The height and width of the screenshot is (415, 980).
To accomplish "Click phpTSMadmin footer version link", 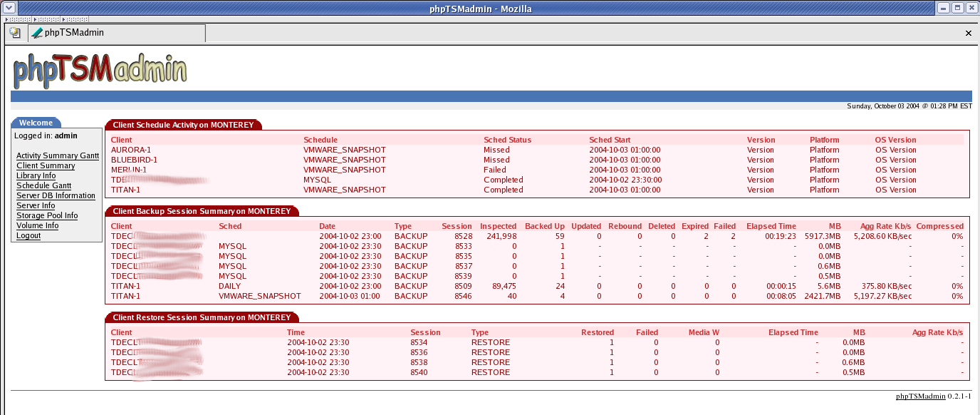I will tap(920, 396).
